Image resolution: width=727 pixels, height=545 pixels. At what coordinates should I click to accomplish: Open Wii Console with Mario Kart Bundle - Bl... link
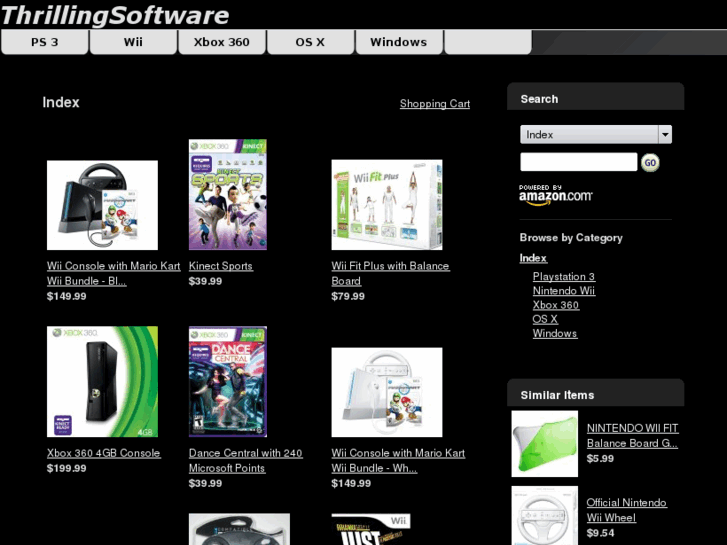click(113, 273)
